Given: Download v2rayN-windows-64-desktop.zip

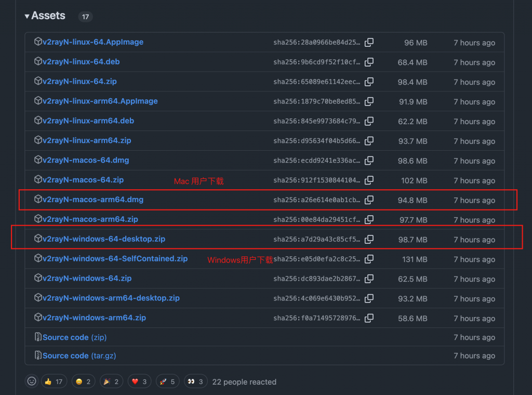Looking at the screenshot, I should 104,239.
